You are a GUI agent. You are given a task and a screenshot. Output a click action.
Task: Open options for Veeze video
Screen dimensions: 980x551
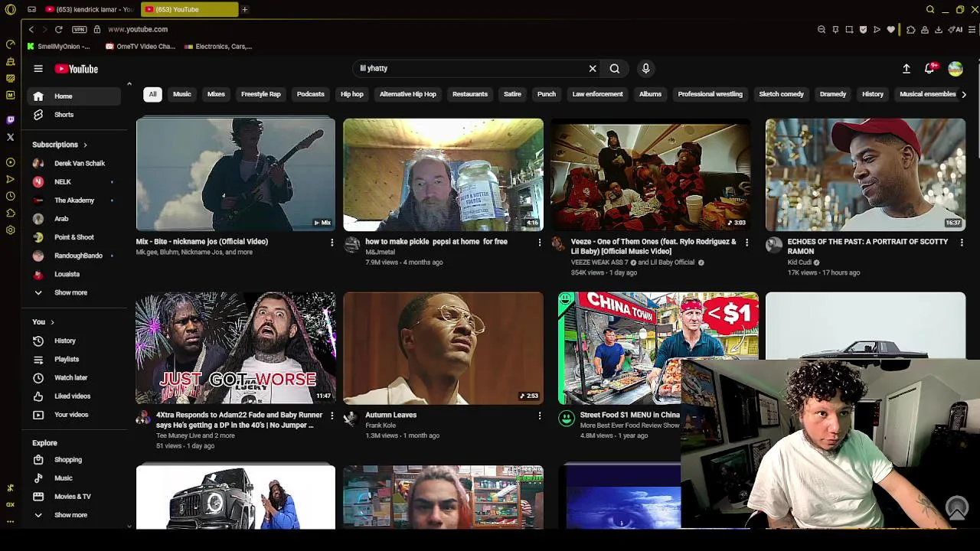coord(746,243)
